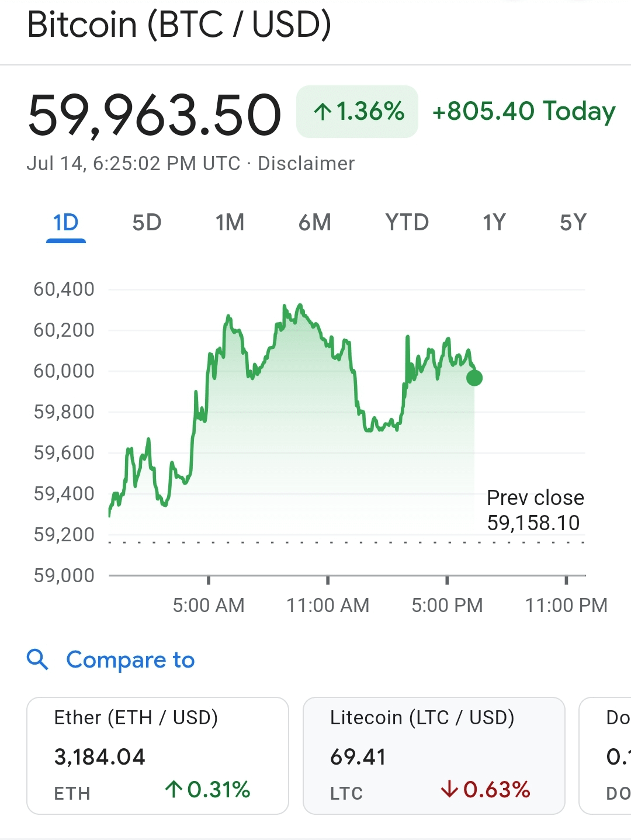Switch to the 5D time range

(147, 223)
